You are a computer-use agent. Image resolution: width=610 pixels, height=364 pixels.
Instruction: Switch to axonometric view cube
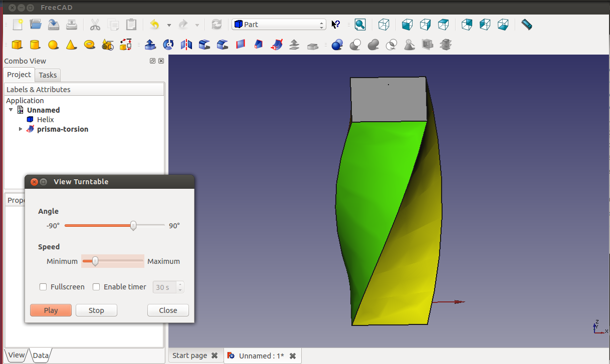click(x=384, y=25)
